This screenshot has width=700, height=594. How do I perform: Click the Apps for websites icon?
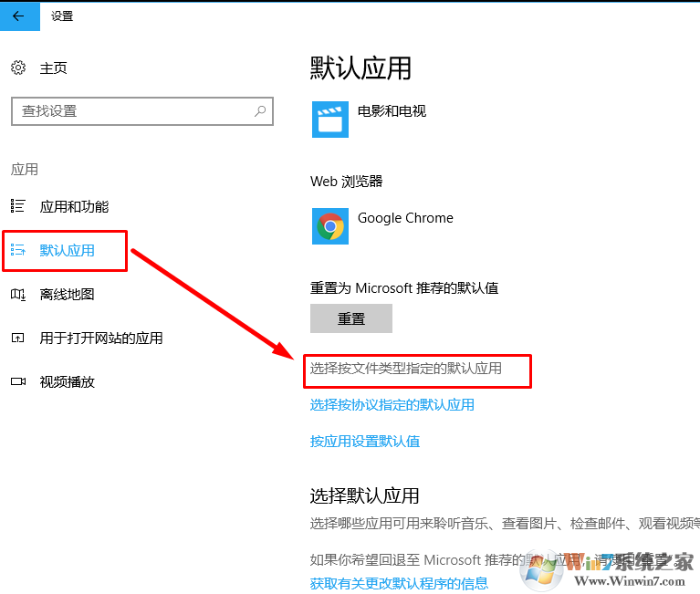[x=18, y=338]
